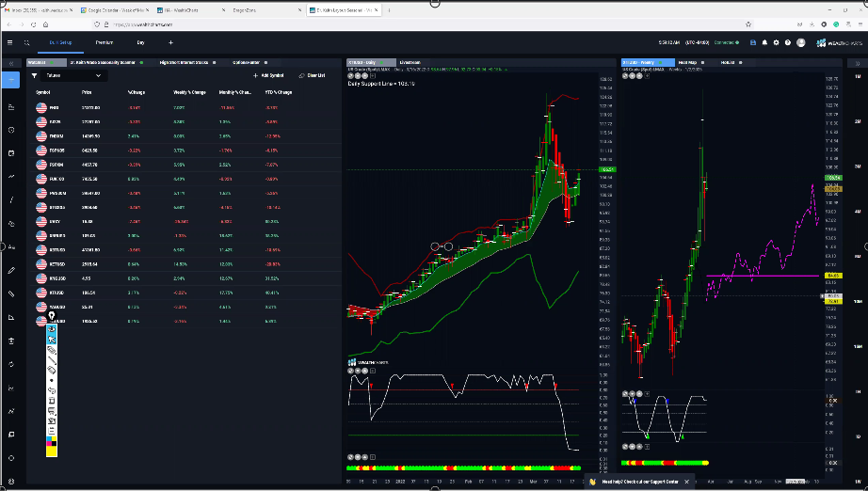Switch to the Google Calendar browser tab
Screen dimensions: 868x491
tap(115, 10)
